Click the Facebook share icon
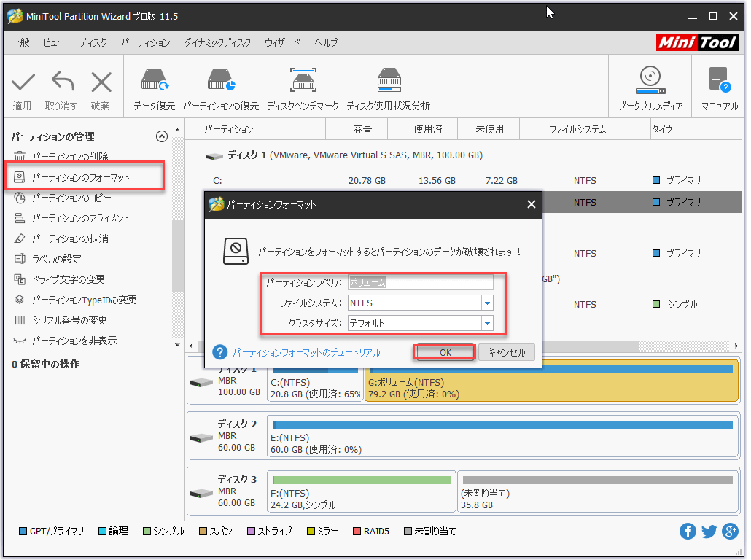The image size is (751, 560). [688, 532]
